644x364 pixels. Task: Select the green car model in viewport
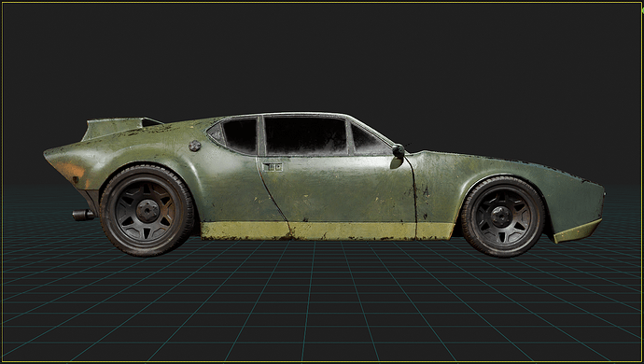[324, 185]
